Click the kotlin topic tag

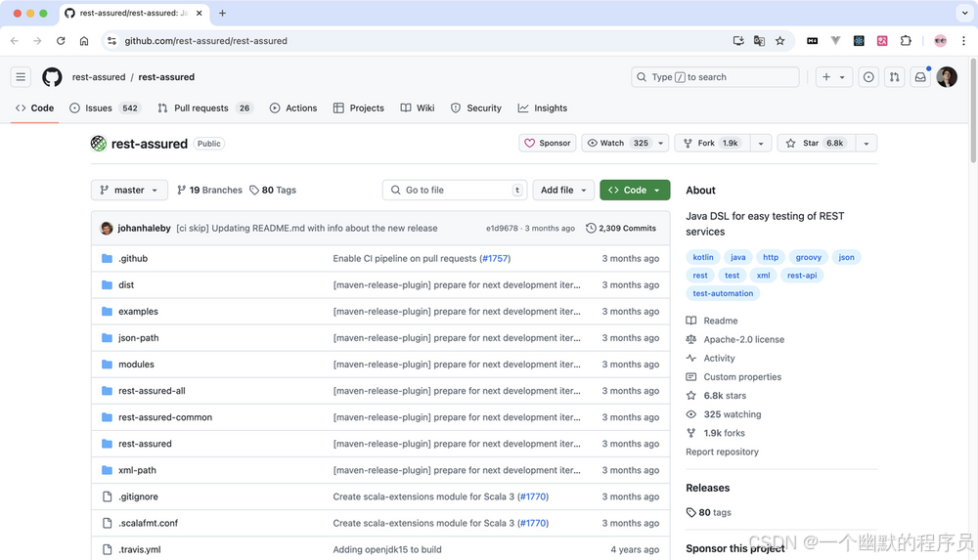703,257
